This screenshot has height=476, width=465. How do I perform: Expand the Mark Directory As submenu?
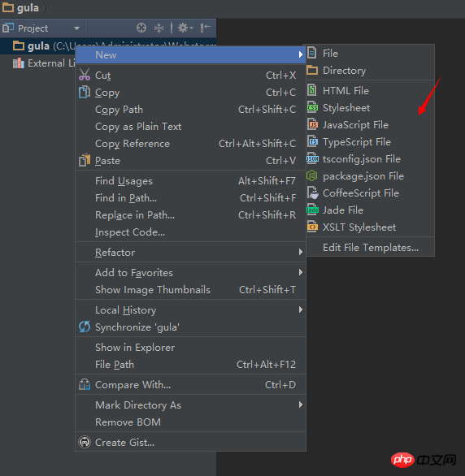pos(190,405)
